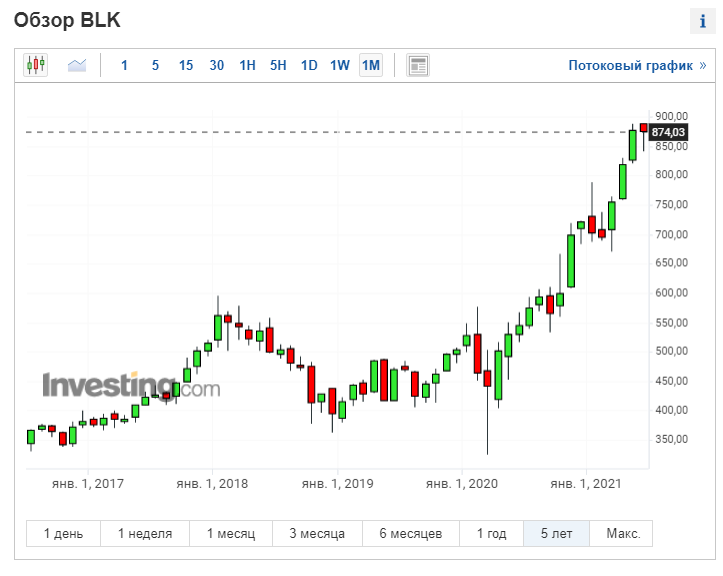
Task: Choose the Макс. range tab
Action: (621, 534)
